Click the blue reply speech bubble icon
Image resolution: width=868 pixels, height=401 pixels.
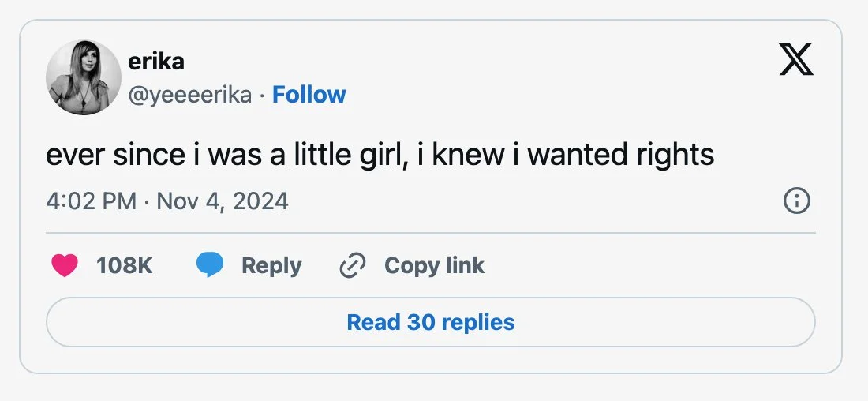pyautogui.click(x=210, y=266)
